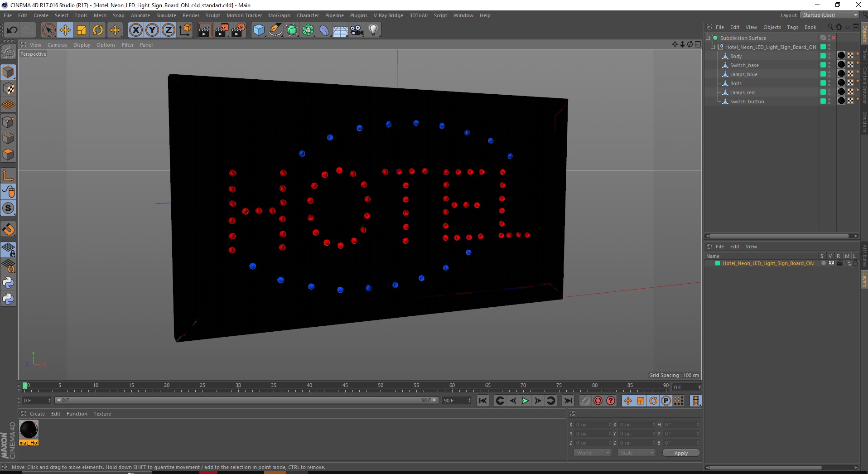
Task: Open the V-Ray Bridge menu
Action: pyautogui.click(x=388, y=15)
